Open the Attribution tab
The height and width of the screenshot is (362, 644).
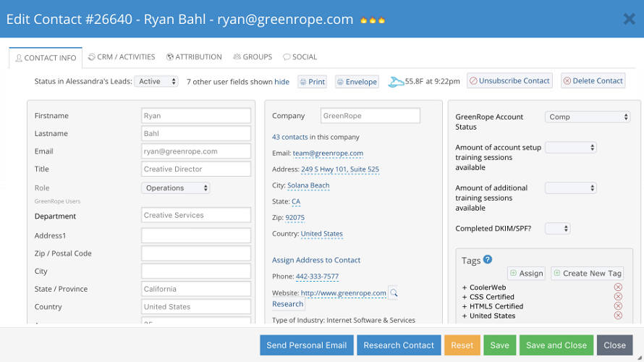coord(194,57)
